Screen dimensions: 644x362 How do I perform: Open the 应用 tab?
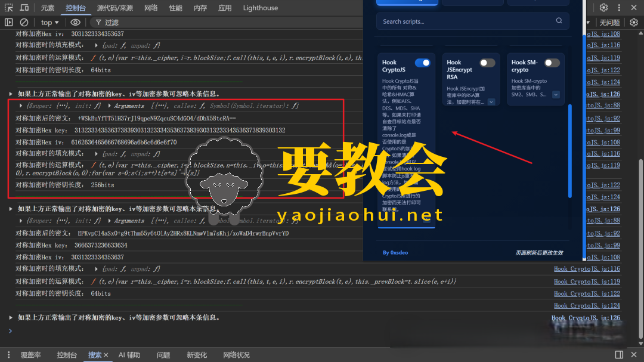point(225,8)
